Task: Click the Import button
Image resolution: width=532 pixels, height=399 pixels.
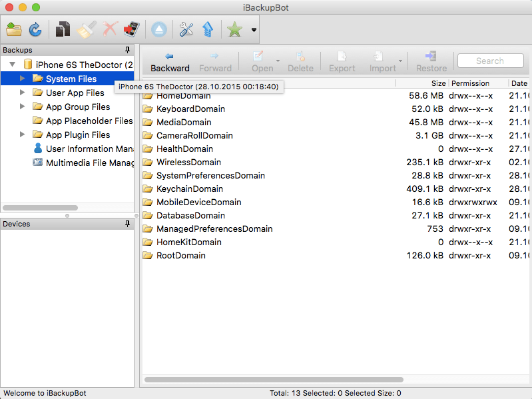Action: [x=382, y=62]
